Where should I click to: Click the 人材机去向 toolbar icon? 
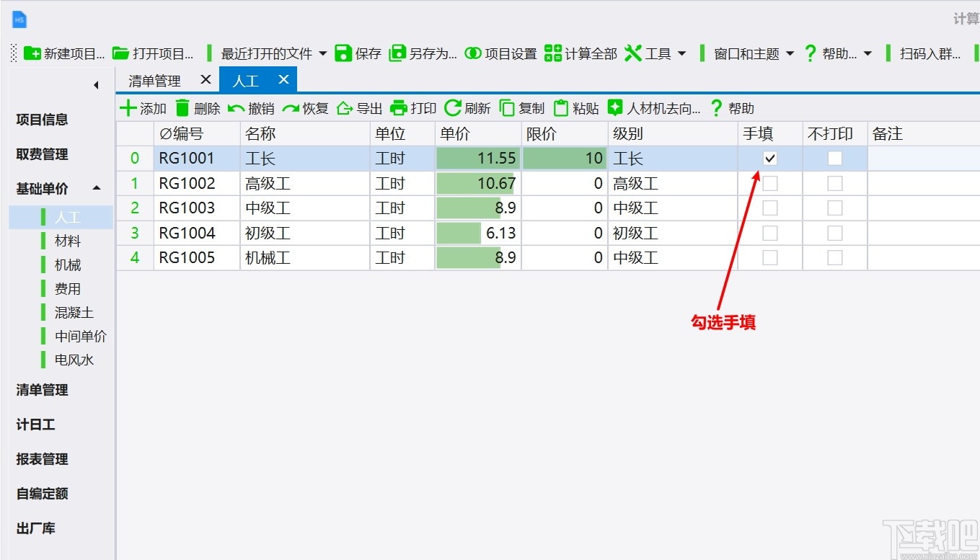(615, 108)
